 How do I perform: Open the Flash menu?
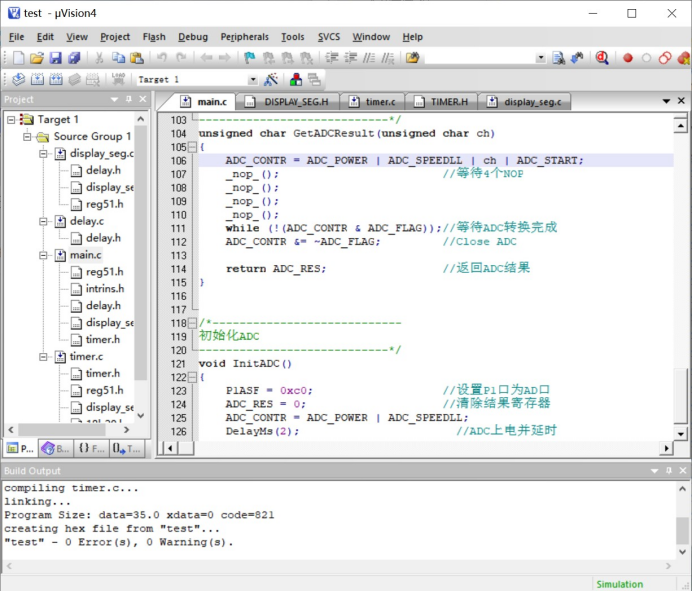[154, 37]
